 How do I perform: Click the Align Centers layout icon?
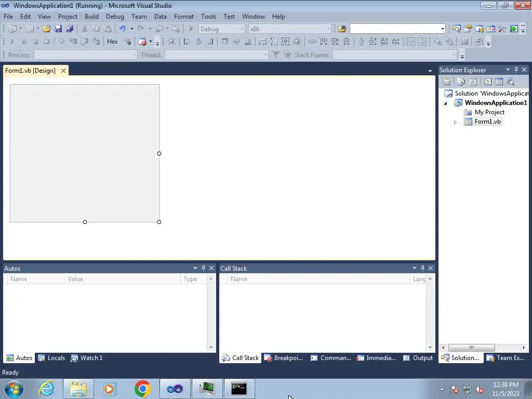point(198,42)
